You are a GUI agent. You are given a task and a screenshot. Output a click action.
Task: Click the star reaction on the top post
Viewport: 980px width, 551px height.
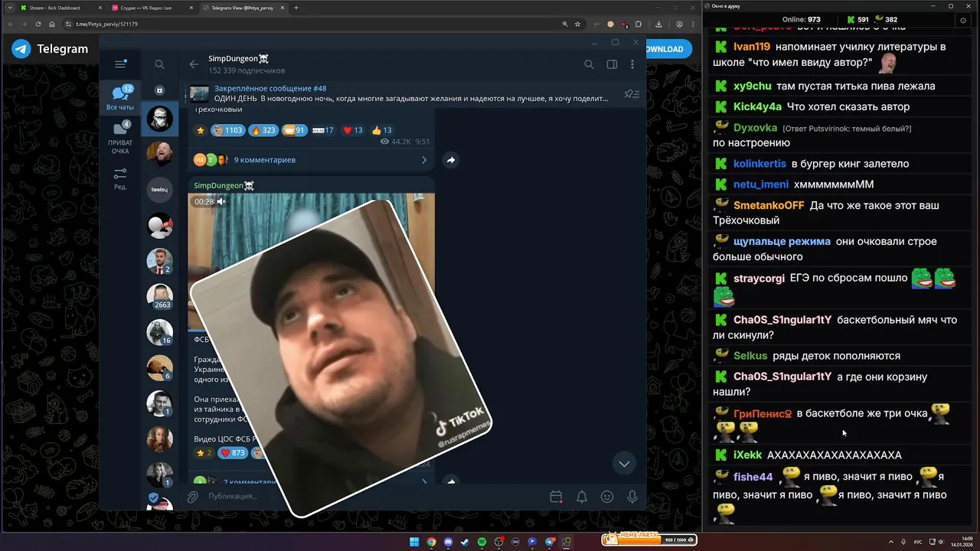pyautogui.click(x=201, y=130)
